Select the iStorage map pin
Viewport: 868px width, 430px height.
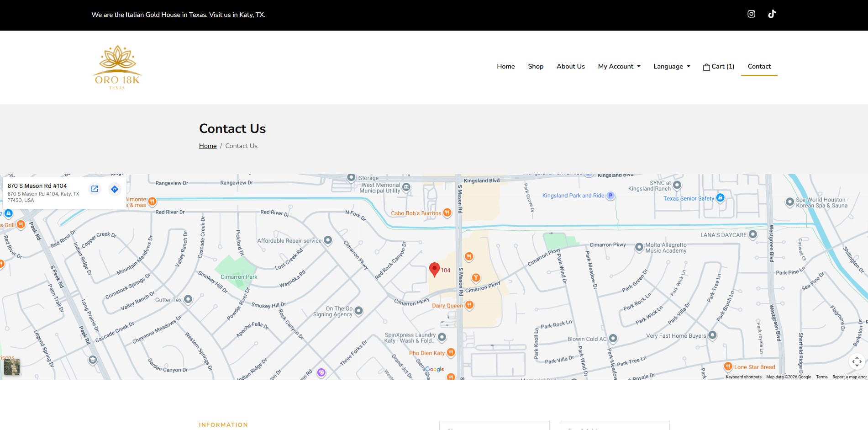pos(351,177)
